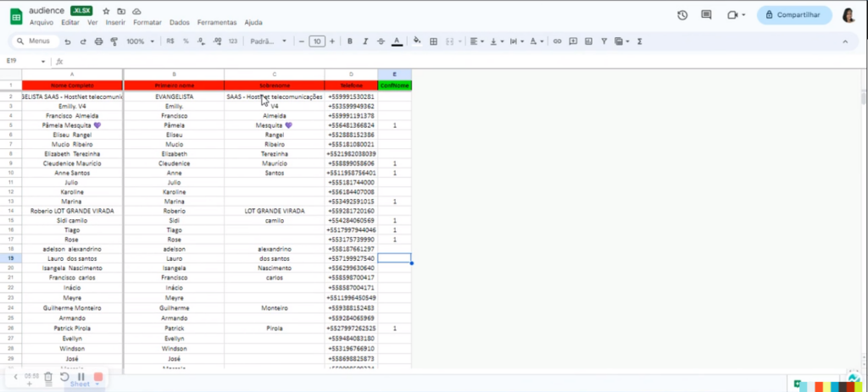The width and height of the screenshot is (868, 392).
Task: Star the audience document
Action: 106,10
